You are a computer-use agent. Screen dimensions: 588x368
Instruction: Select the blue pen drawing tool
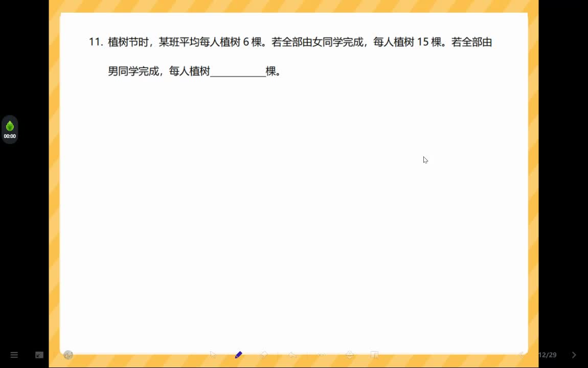tap(238, 355)
